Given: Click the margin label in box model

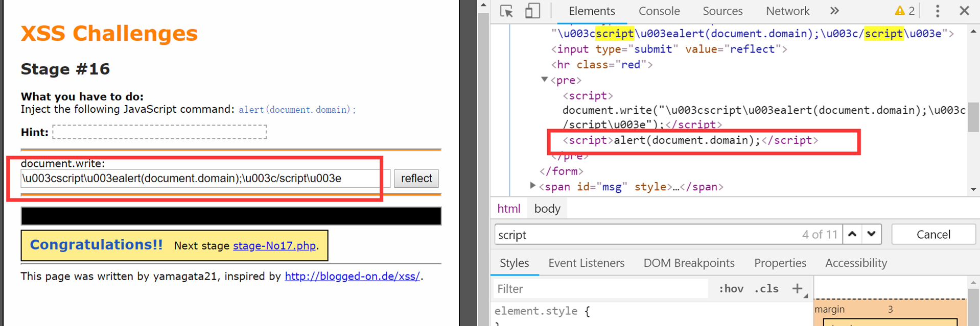Looking at the screenshot, I should click(829, 309).
